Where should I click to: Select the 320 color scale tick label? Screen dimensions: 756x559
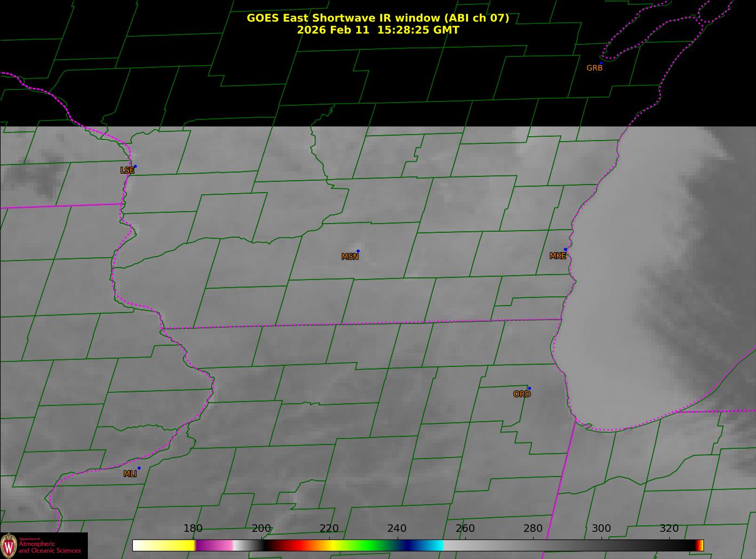669,529
